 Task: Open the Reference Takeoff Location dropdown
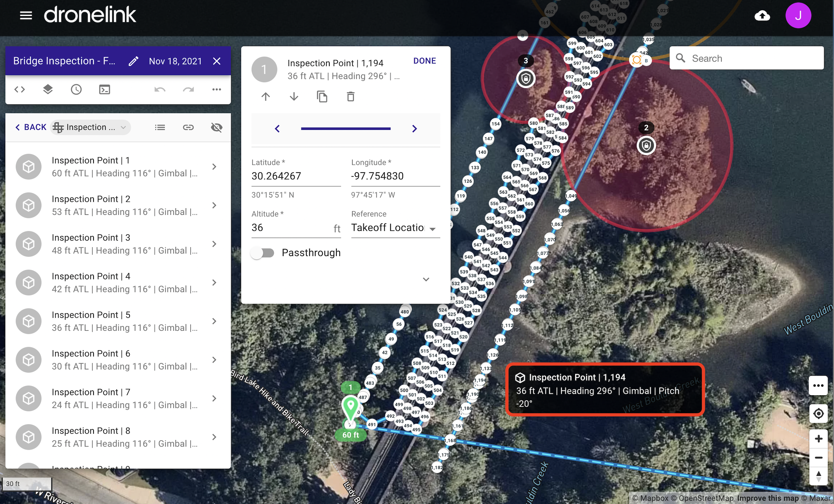point(396,228)
